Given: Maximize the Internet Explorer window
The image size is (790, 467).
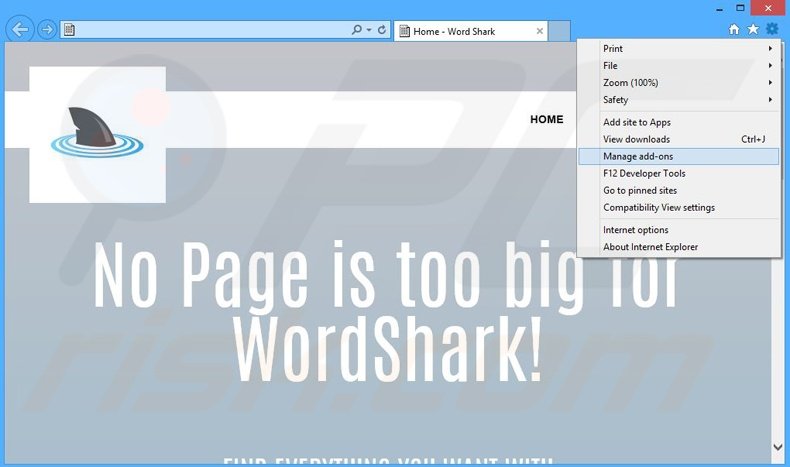Looking at the screenshot, I should point(740,8).
